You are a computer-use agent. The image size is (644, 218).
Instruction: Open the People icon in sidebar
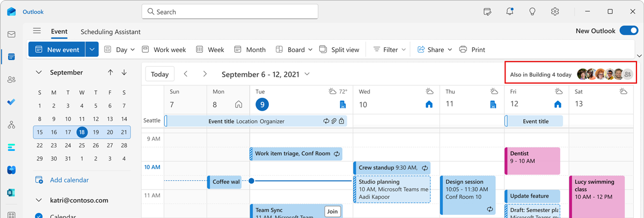[11, 79]
